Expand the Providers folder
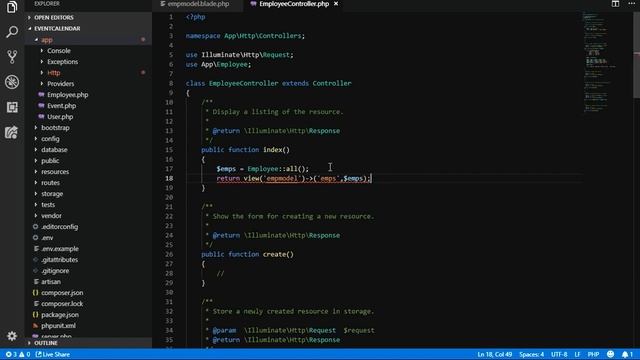 coord(89,84)
